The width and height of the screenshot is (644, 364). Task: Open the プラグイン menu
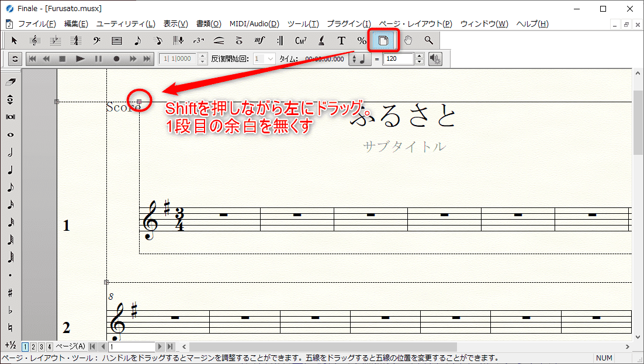[x=349, y=24]
